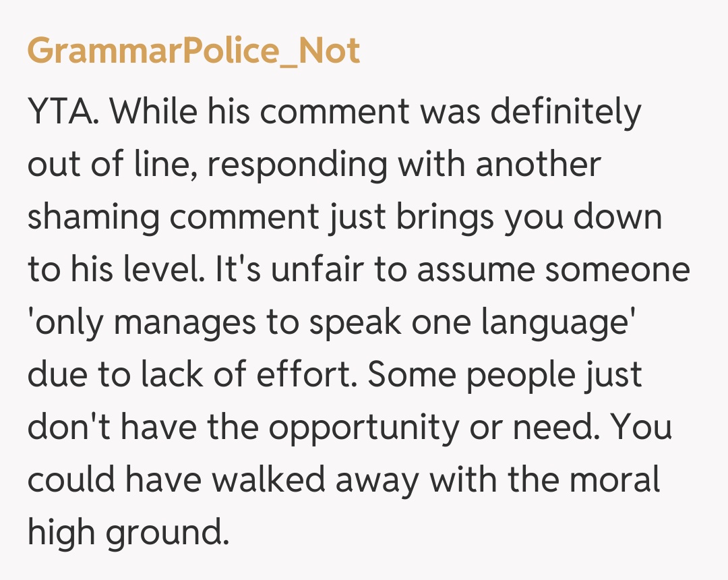Click the words 'Some people just'
Screen dimensions: 728x580
(x=505, y=374)
